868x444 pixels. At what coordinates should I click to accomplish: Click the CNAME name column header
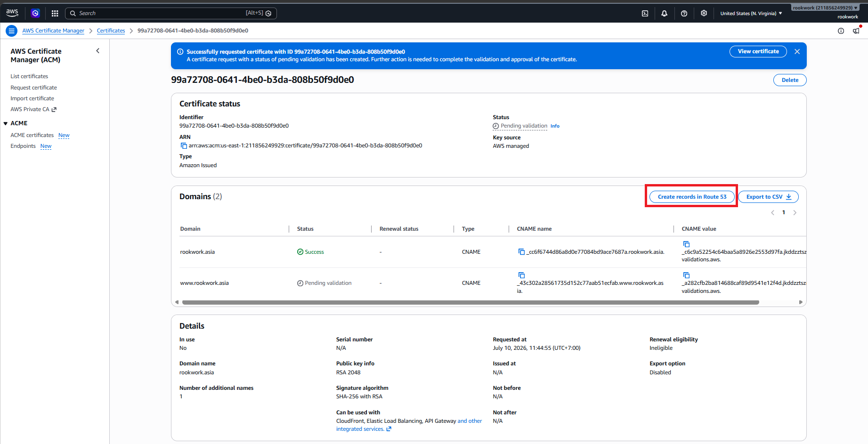pyautogui.click(x=534, y=229)
